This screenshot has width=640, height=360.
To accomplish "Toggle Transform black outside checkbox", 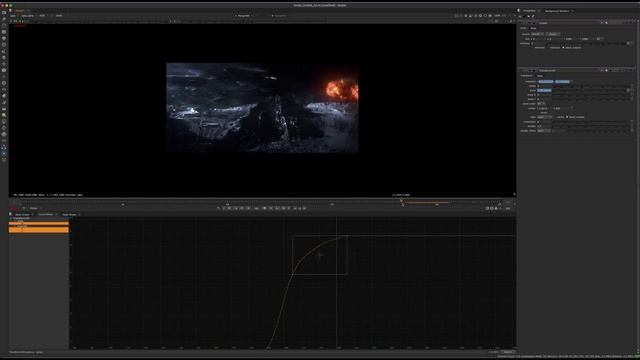I will (x=567, y=117).
